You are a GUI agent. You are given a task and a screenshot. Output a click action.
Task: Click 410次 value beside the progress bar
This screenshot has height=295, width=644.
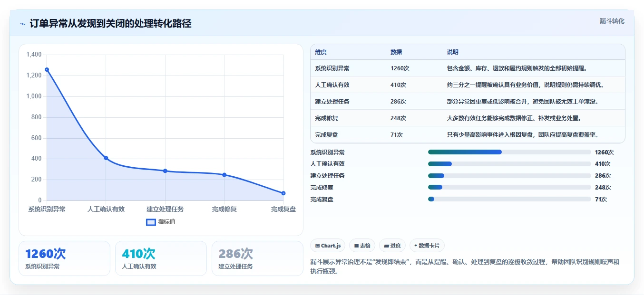pyautogui.click(x=603, y=164)
